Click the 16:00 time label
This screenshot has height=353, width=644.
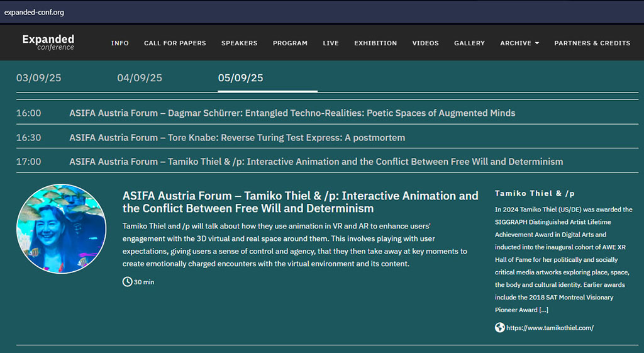click(x=28, y=113)
